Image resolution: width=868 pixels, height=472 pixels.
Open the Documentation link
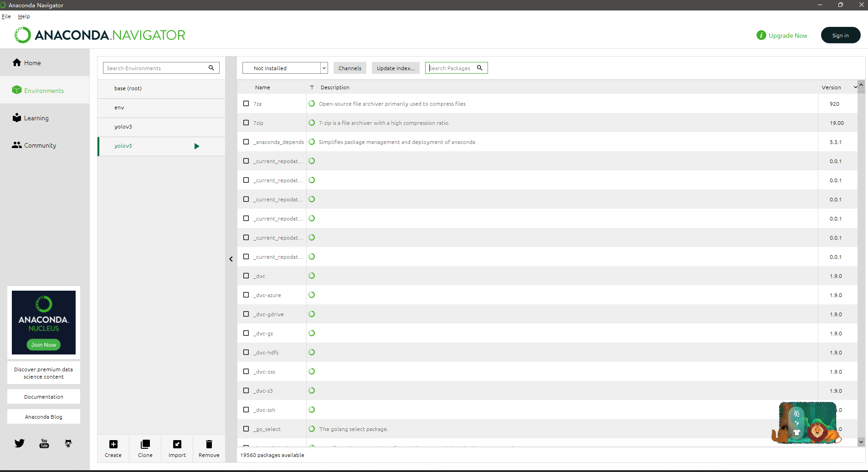point(44,396)
